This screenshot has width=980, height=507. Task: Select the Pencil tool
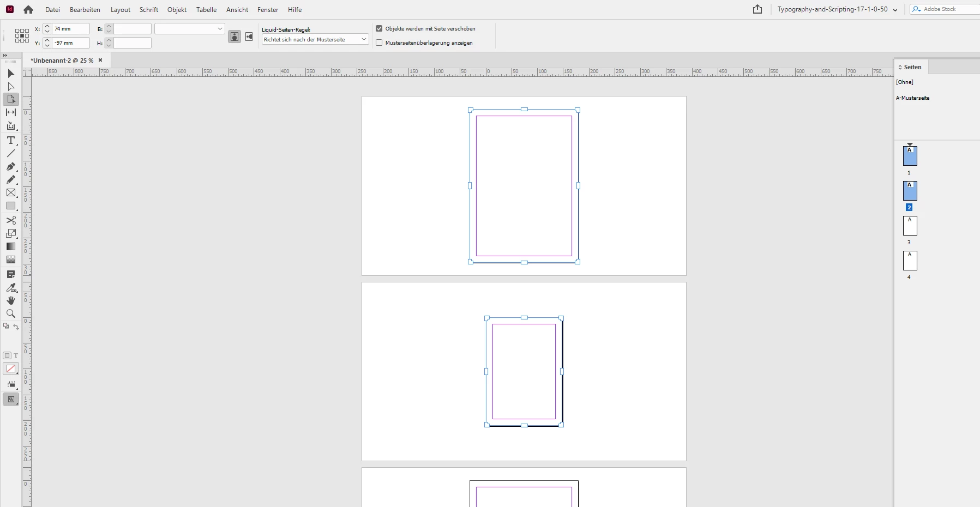[x=11, y=179]
